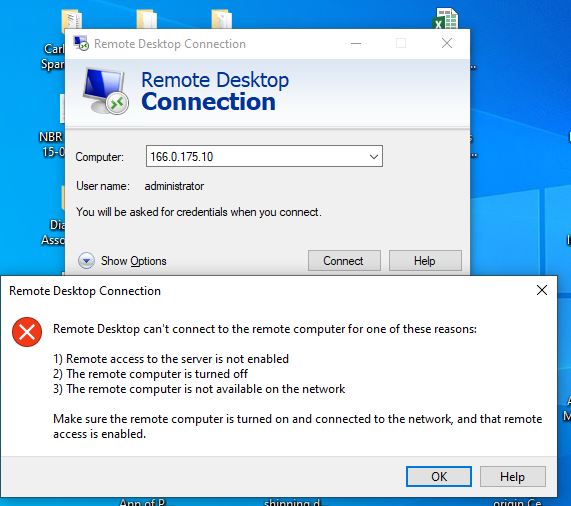Click the Show Options label
The width and height of the screenshot is (571, 506).
pos(134,261)
